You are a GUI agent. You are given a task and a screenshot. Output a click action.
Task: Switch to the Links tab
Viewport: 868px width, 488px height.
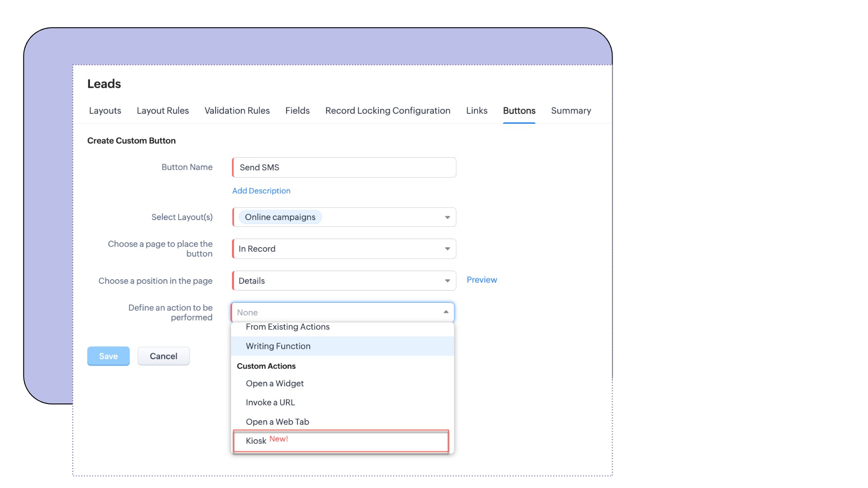point(476,111)
